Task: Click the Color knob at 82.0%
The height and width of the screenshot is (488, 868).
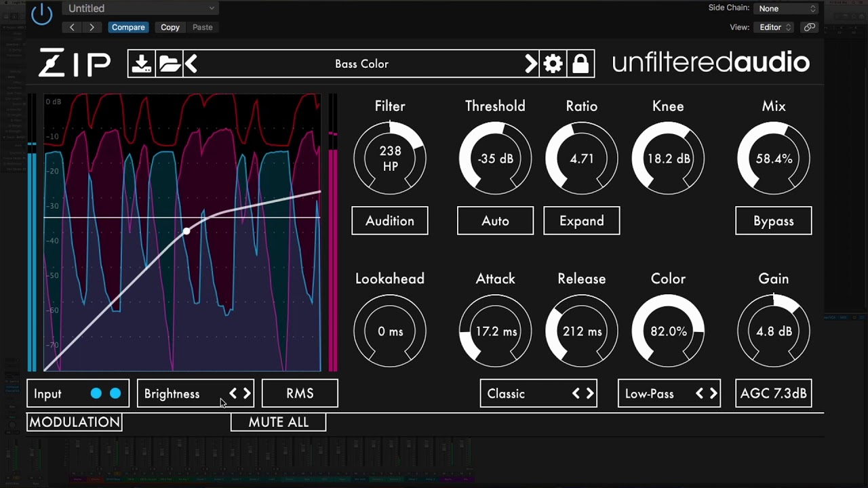Action: (668, 331)
